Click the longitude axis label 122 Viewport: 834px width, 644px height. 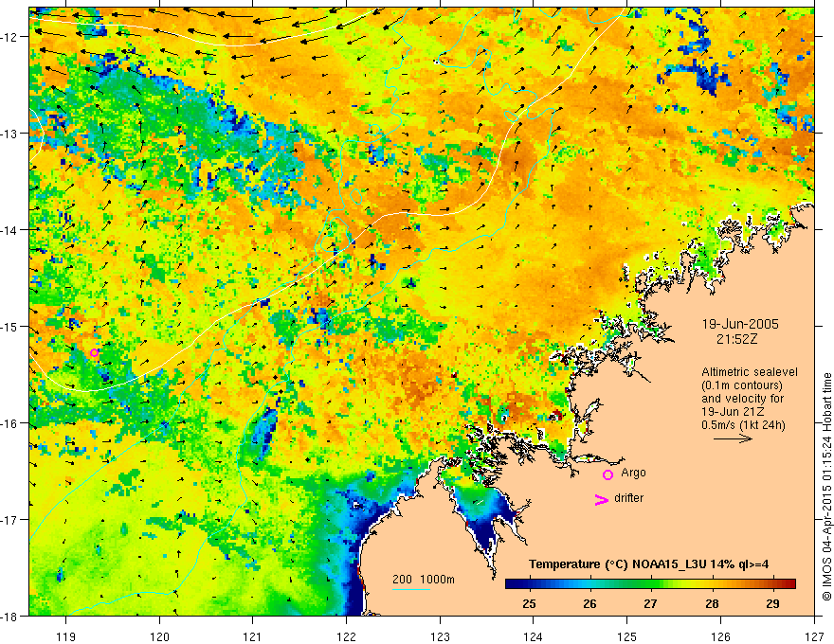coord(346,636)
